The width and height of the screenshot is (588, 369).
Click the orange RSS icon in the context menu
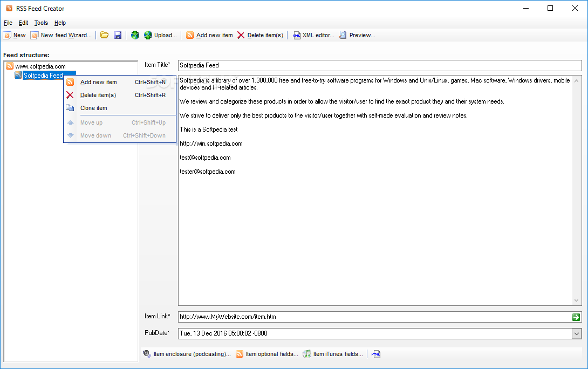(x=70, y=82)
